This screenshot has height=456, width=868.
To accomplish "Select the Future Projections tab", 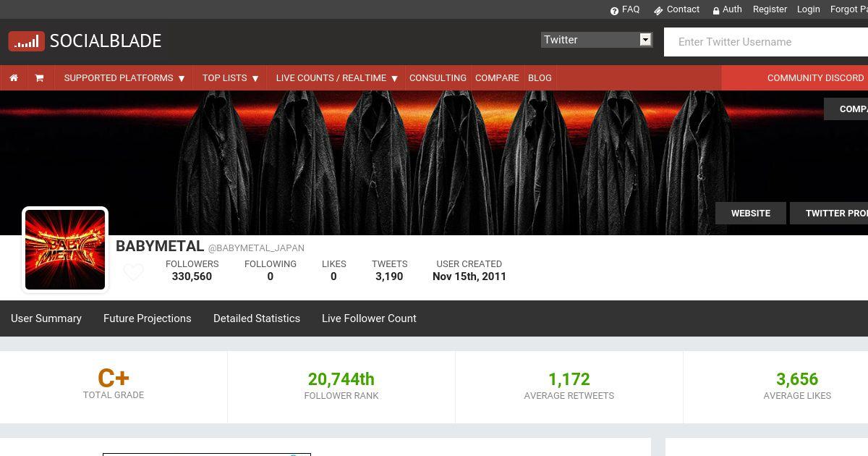I will tap(148, 318).
